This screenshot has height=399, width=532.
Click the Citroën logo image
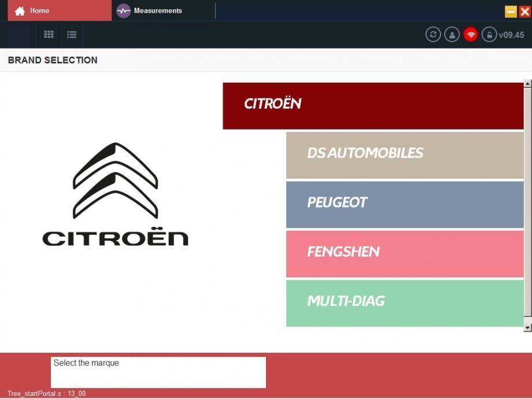click(115, 194)
